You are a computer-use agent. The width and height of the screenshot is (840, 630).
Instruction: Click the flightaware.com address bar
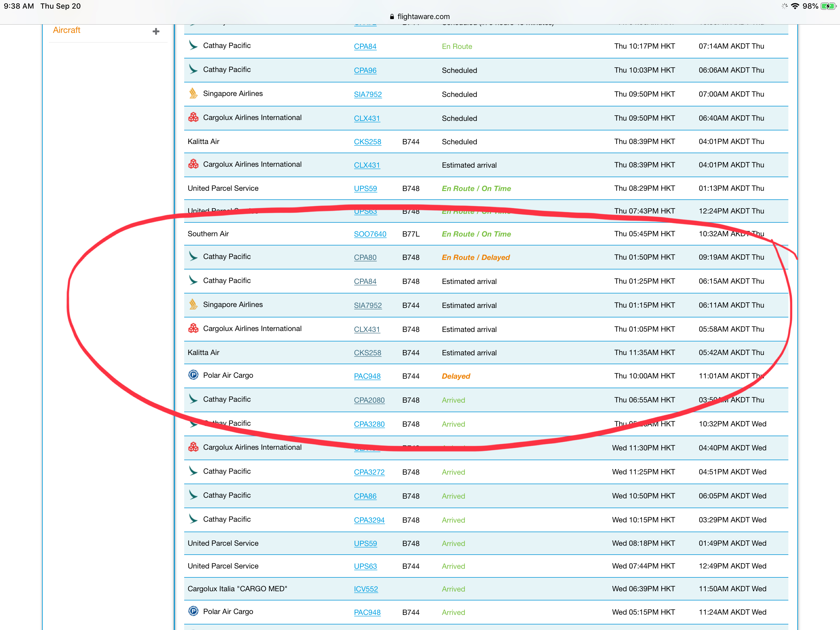[420, 16]
